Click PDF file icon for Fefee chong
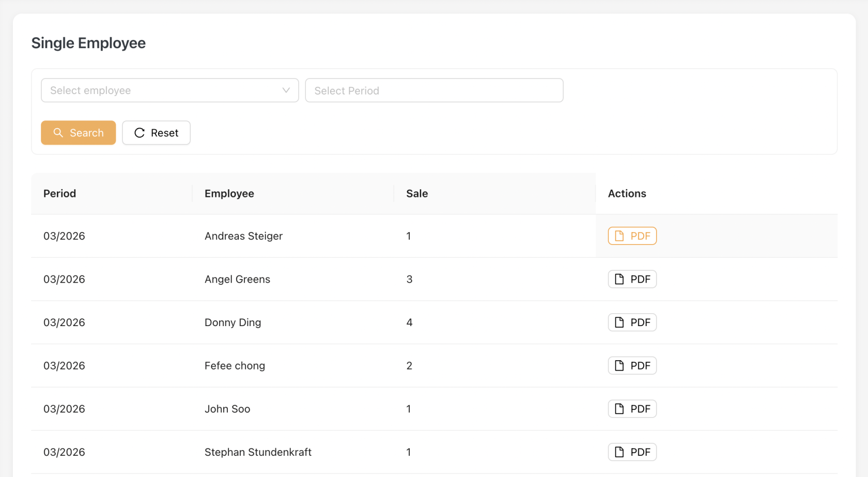 619,366
